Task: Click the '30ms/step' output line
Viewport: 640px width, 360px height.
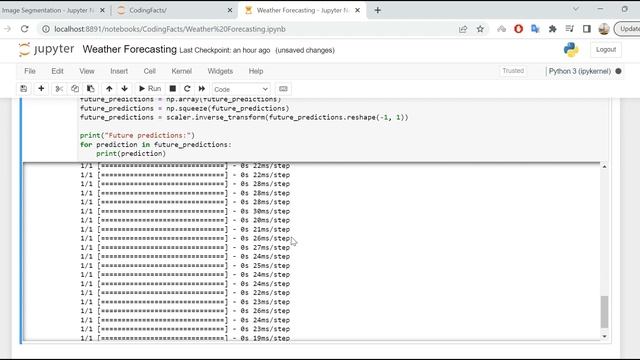Action: click(x=185, y=211)
